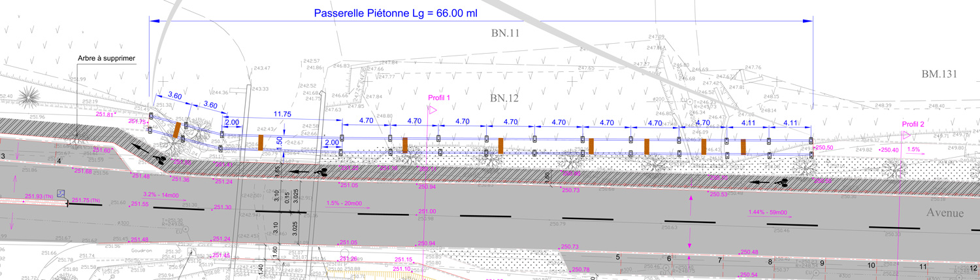
Task: Select the palm tree symbol at far left
Action: [x=29, y=97]
